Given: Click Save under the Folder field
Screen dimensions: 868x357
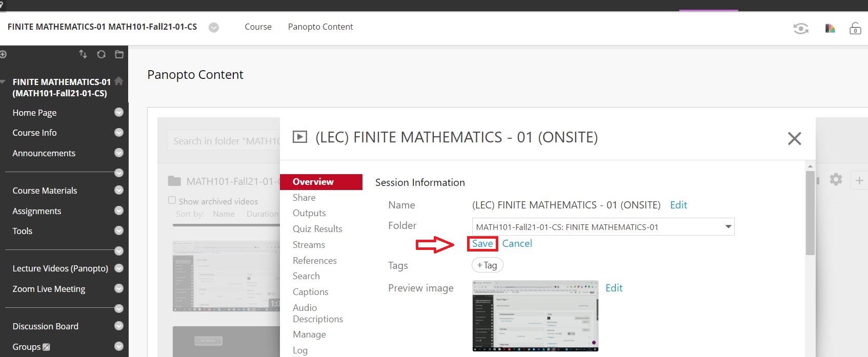Looking at the screenshot, I should pyautogui.click(x=482, y=244).
